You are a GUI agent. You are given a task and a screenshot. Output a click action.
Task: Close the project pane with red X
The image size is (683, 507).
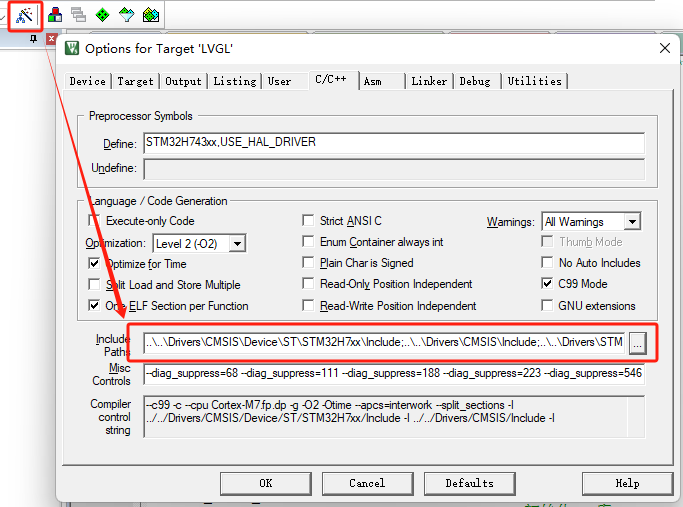point(51,39)
